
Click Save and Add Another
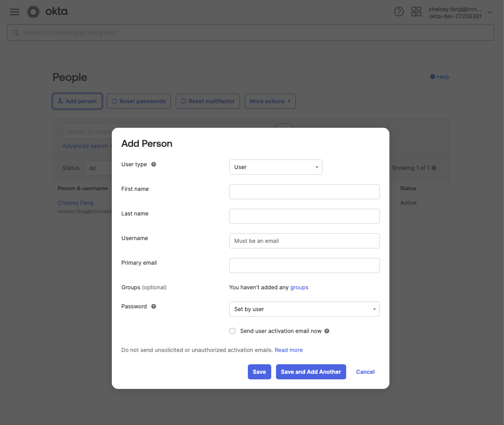coord(311,372)
